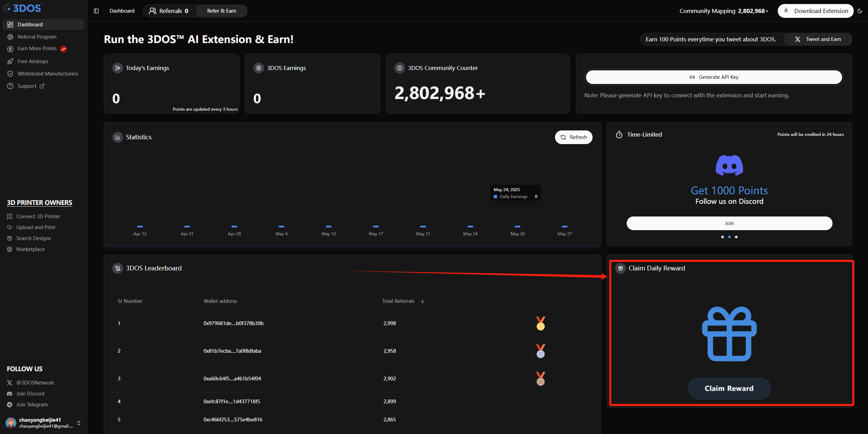This screenshot has height=434, width=868.
Task: Go to Marketplace
Action: click(x=30, y=249)
